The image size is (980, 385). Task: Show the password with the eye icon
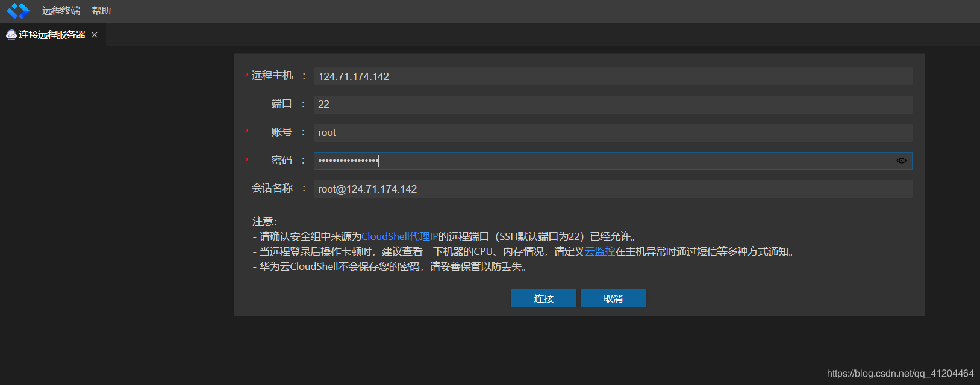click(902, 161)
